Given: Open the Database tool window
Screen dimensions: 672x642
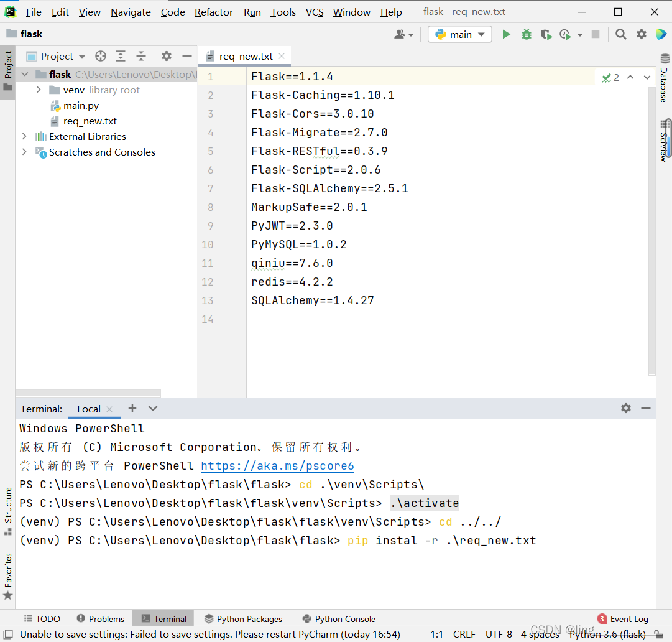Looking at the screenshot, I should pos(663,83).
